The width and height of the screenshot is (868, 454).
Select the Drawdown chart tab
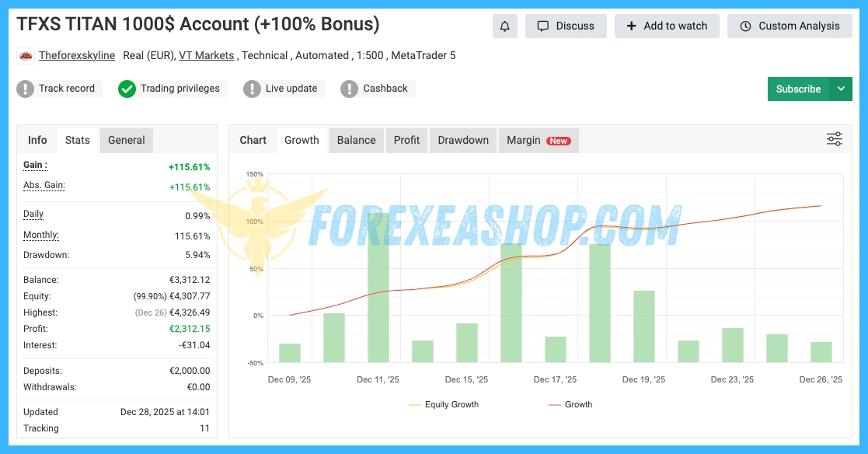[463, 140]
